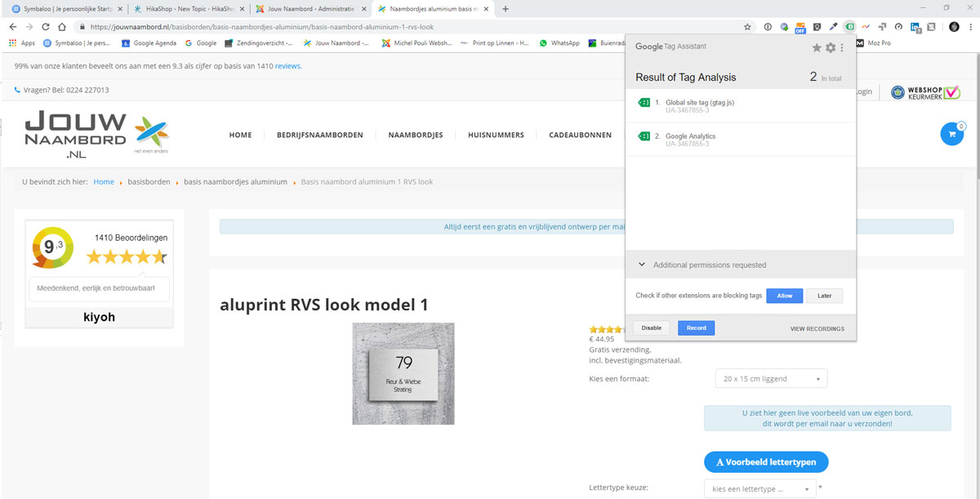
Task: Collapse Additional permissions requested section
Action: [642, 265]
